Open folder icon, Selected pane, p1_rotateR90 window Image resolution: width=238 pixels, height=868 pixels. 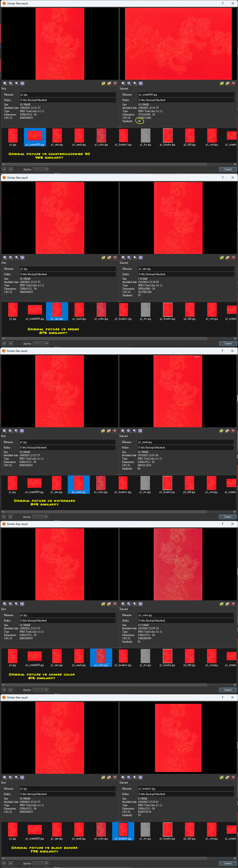(x=222, y=83)
